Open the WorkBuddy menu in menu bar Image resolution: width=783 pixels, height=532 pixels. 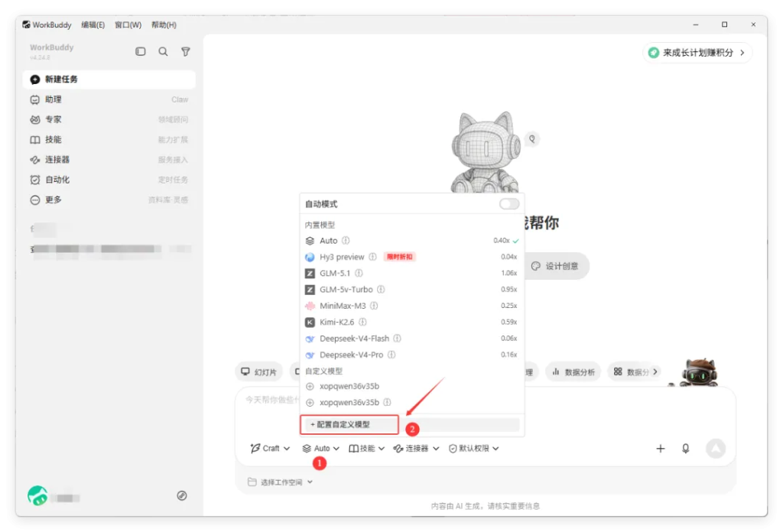point(47,24)
